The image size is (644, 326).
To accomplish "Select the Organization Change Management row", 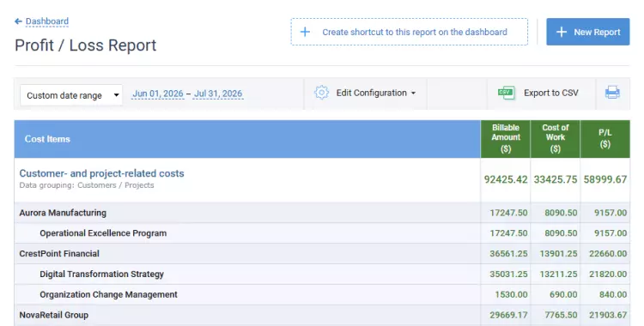I will [322, 295].
